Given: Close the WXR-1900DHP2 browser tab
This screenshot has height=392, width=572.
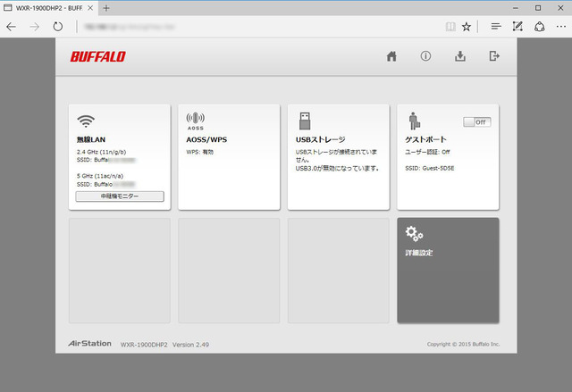Looking at the screenshot, I should click(x=90, y=8).
